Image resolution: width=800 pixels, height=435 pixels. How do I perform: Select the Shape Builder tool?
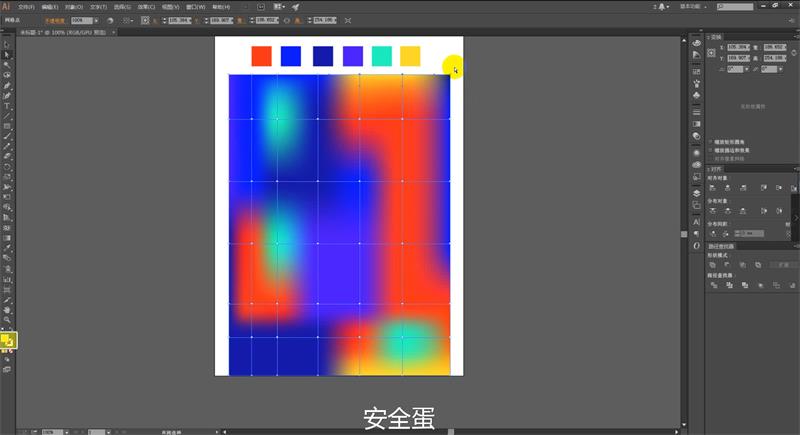point(7,208)
